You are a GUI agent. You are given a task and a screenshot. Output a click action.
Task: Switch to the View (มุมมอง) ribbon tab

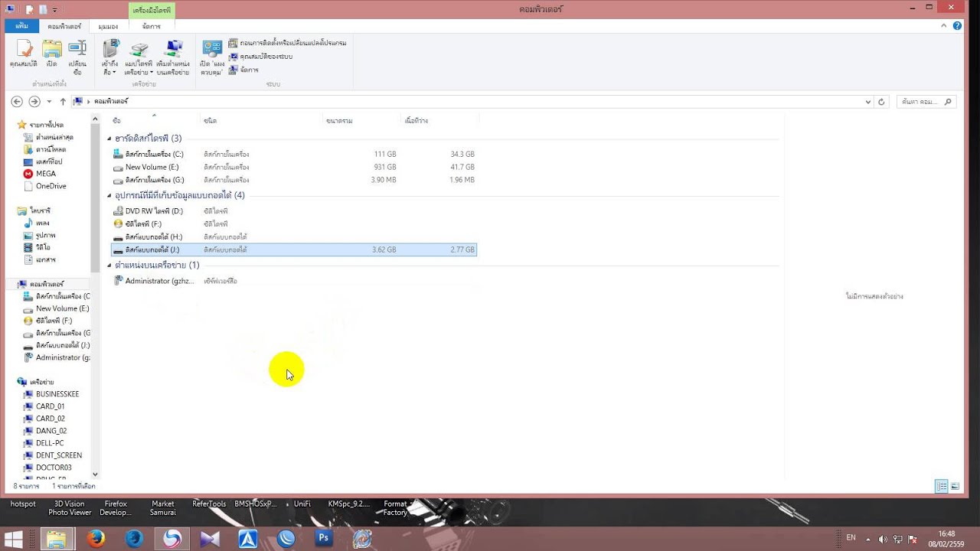tap(108, 26)
